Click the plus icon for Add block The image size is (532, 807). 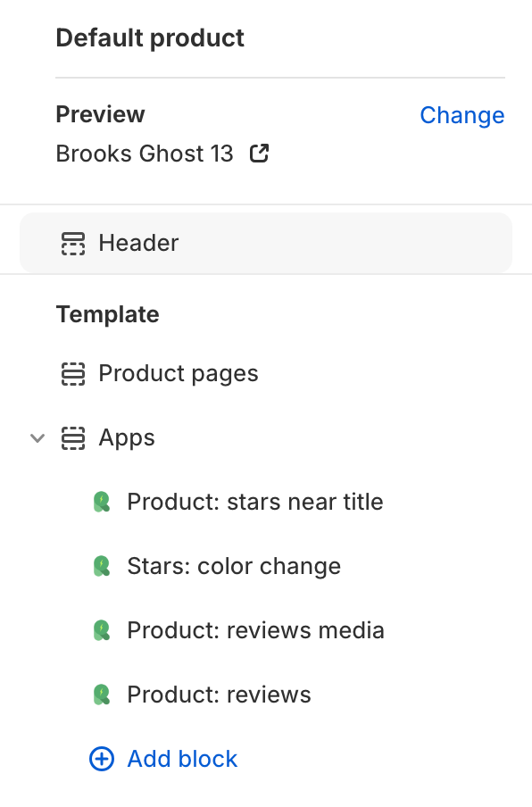(102, 759)
